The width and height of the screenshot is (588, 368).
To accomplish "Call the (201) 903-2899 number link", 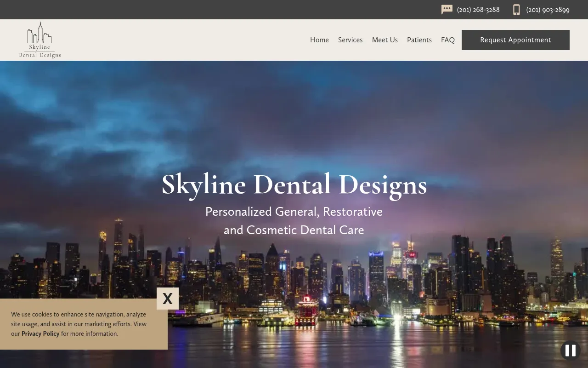I will (x=548, y=10).
